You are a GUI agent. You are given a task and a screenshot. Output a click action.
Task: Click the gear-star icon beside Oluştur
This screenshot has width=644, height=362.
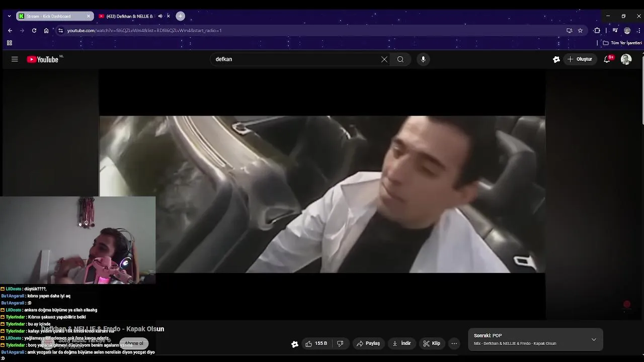556,59
